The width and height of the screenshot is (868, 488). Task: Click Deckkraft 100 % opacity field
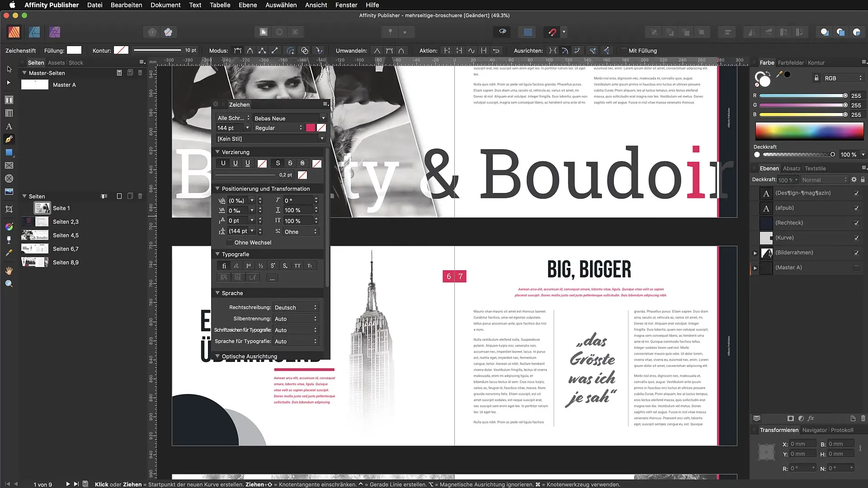point(849,155)
